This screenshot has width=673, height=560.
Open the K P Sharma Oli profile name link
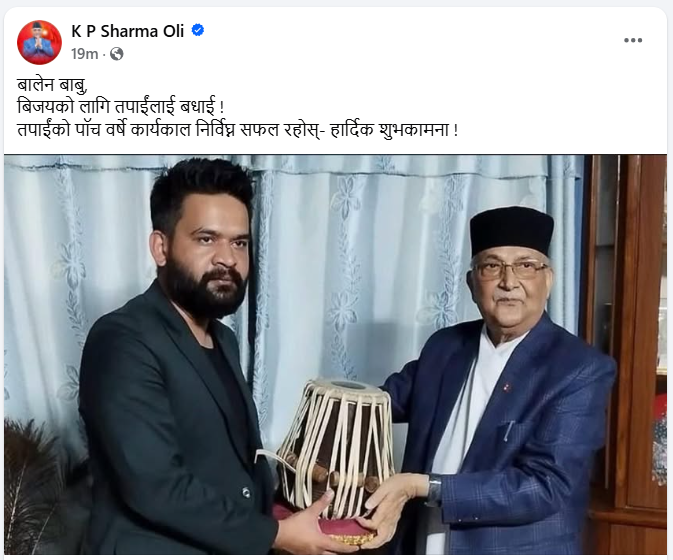tap(127, 31)
